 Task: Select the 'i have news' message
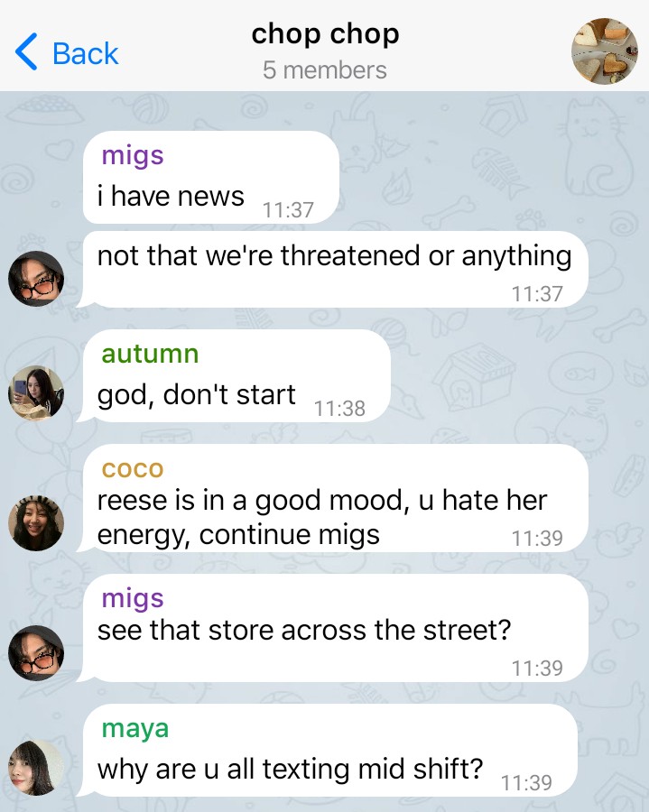[x=211, y=177]
